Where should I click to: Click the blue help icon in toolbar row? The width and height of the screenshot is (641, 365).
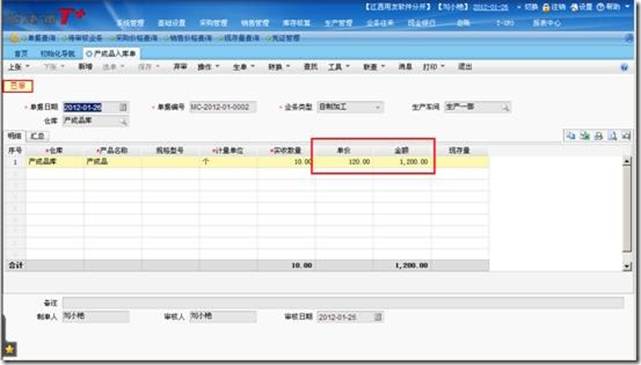[x=624, y=67]
